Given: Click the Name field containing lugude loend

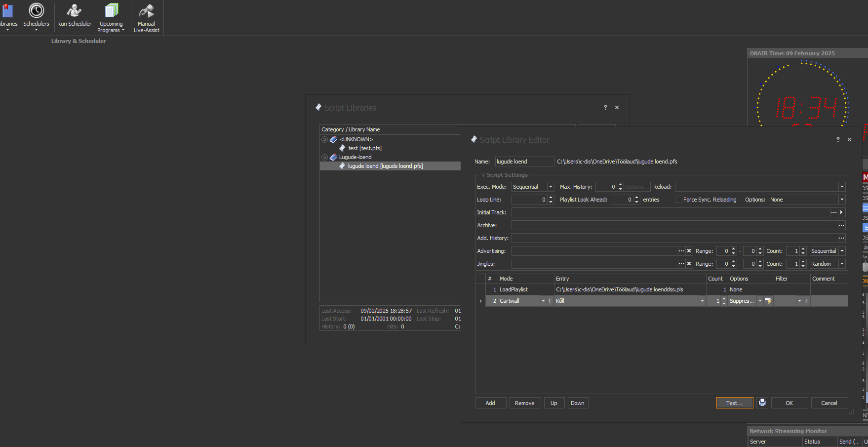Looking at the screenshot, I should pos(524,162).
